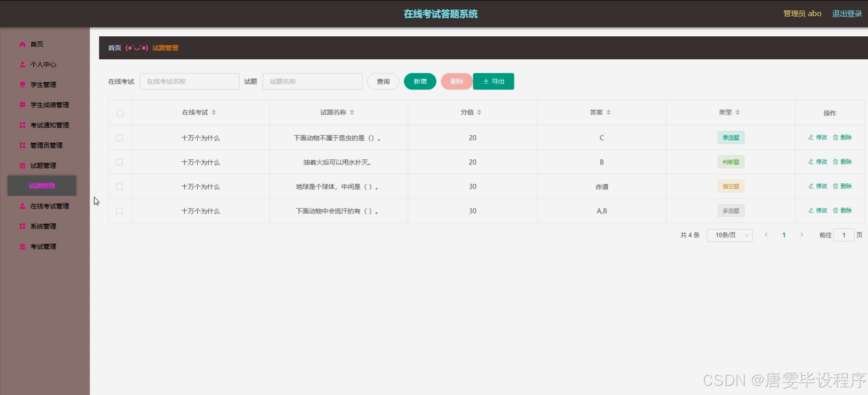Delete the 下面动物中会流汗的有 row

click(842, 210)
